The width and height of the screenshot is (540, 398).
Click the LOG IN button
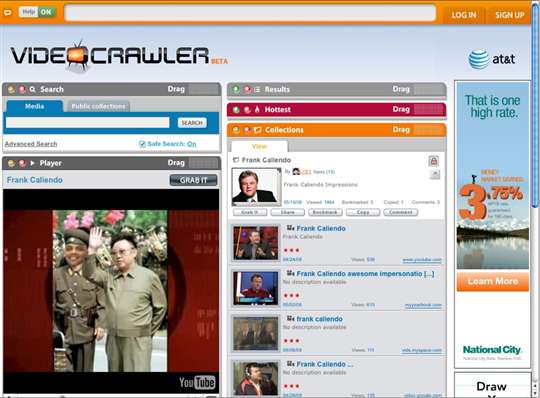[x=464, y=15]
